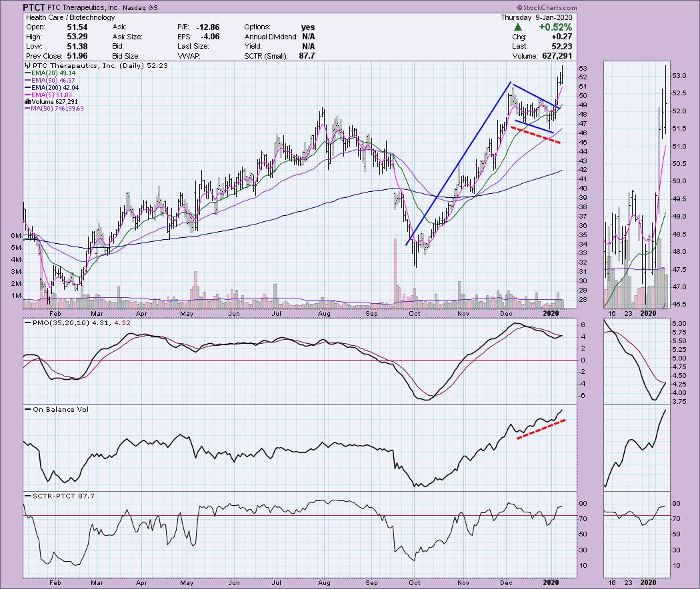Select the Low value 51.38

click(77, 47)
